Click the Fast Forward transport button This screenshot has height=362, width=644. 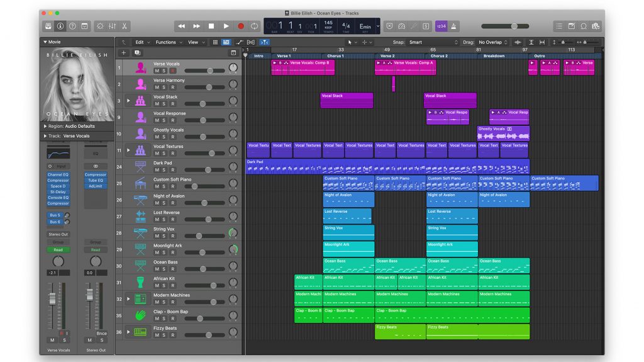(x=196, y=26)
